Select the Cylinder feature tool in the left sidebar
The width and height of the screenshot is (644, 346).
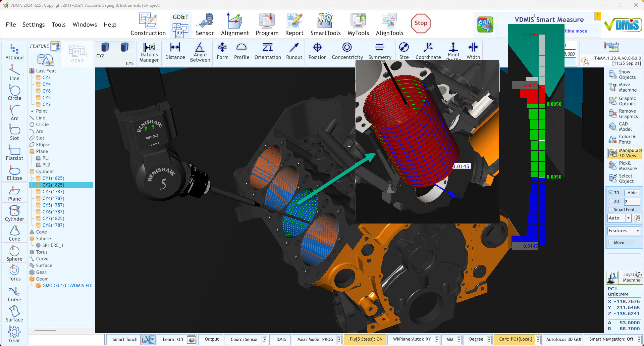[x=14, y=212]
